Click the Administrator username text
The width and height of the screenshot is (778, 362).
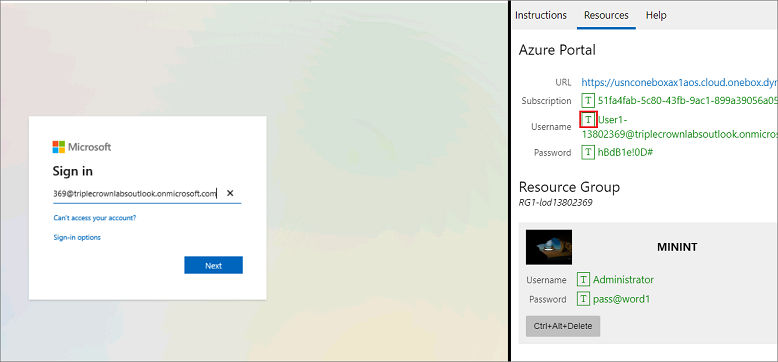tap(624, 280)
